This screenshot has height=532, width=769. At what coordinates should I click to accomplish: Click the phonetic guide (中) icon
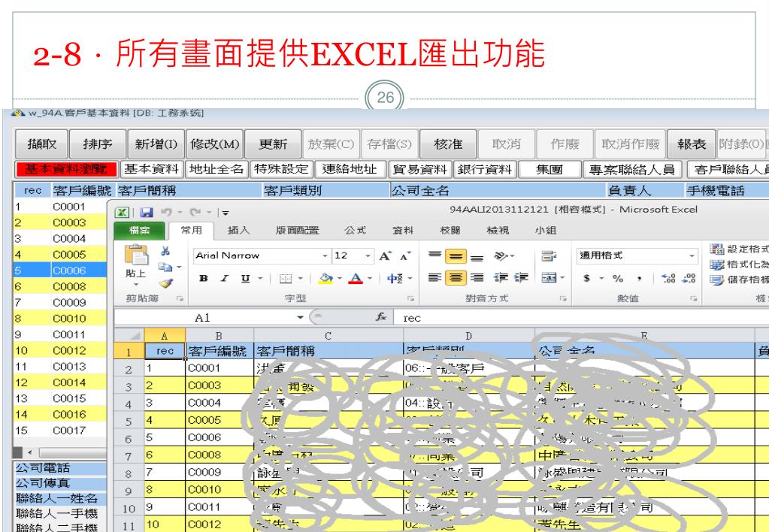click(395, 279)
